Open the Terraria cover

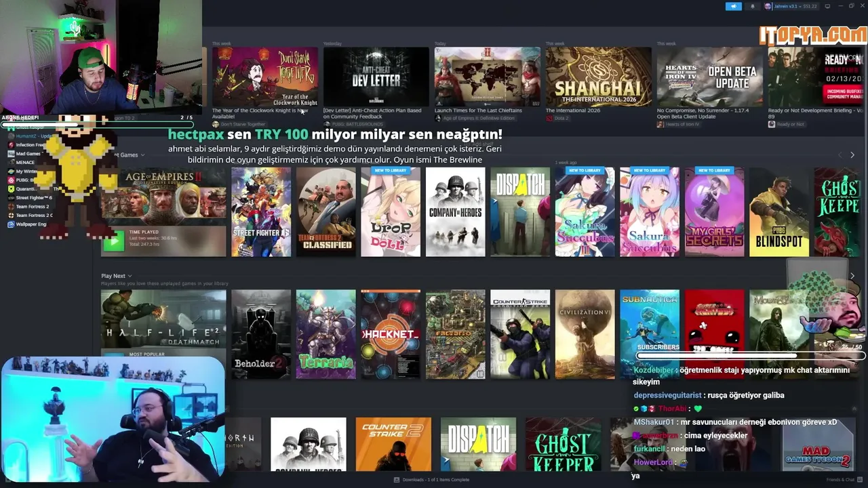[325, 334]
